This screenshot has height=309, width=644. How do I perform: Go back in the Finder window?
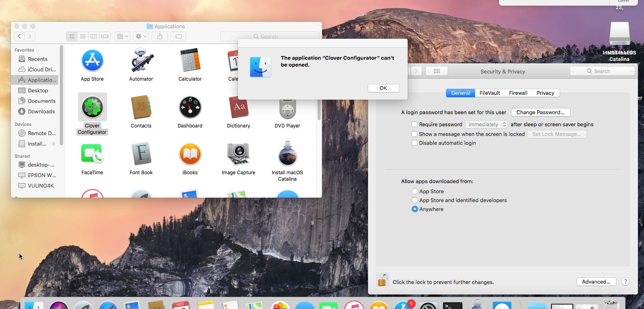(x=19, y=36)
